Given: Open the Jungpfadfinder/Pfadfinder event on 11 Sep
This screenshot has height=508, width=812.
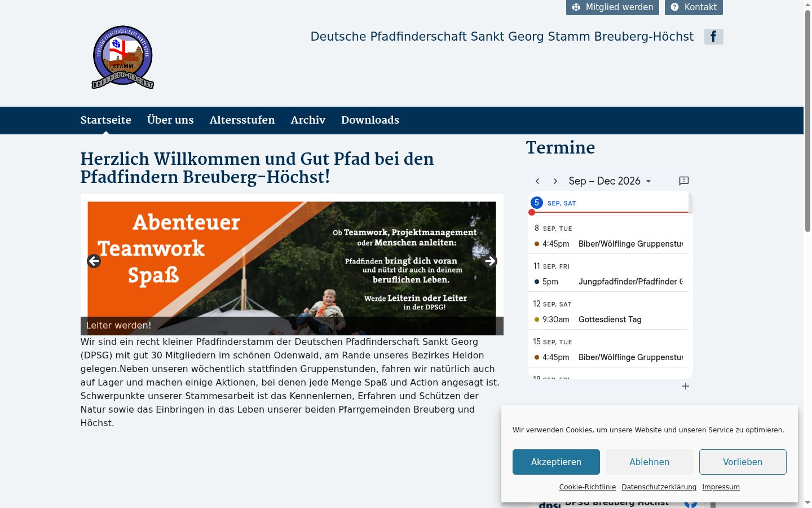Looking at the screenshot, I should point(608,282).
